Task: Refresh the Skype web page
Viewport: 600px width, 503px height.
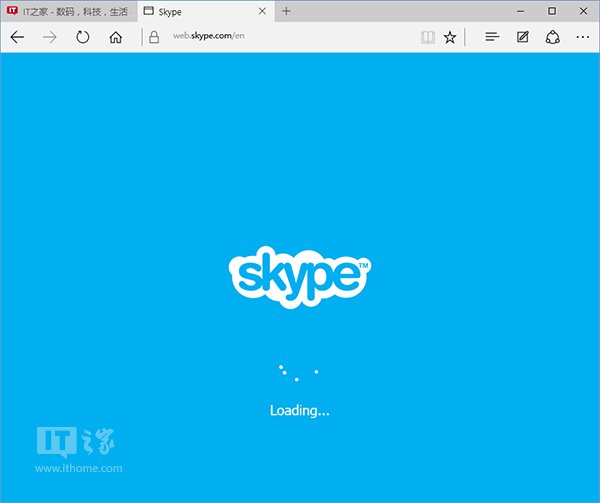Action: pyautogui.click(x=83, y=37)
